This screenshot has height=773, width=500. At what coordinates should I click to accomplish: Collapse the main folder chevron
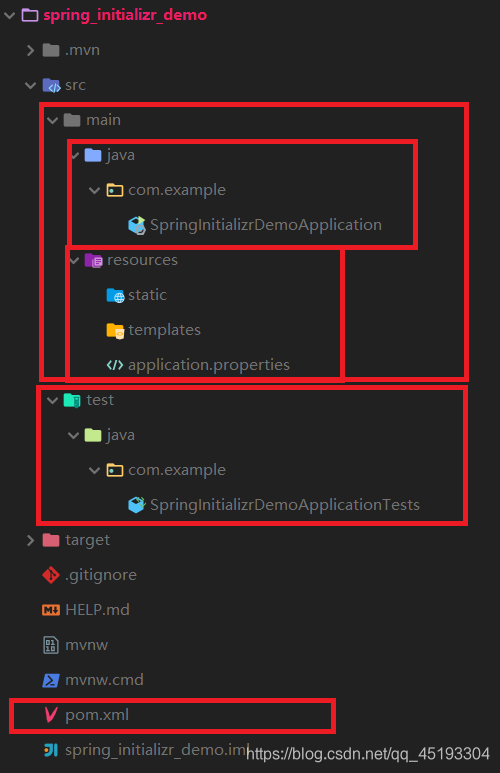click(52, 120)
